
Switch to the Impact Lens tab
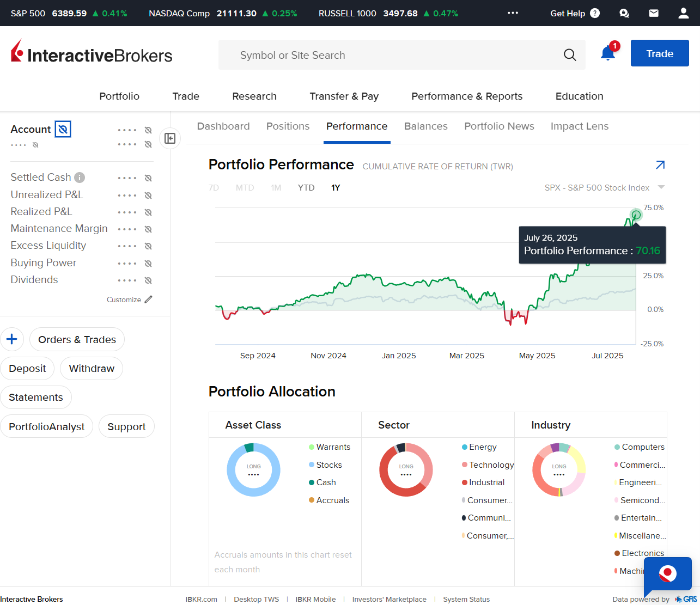(580, 126)
